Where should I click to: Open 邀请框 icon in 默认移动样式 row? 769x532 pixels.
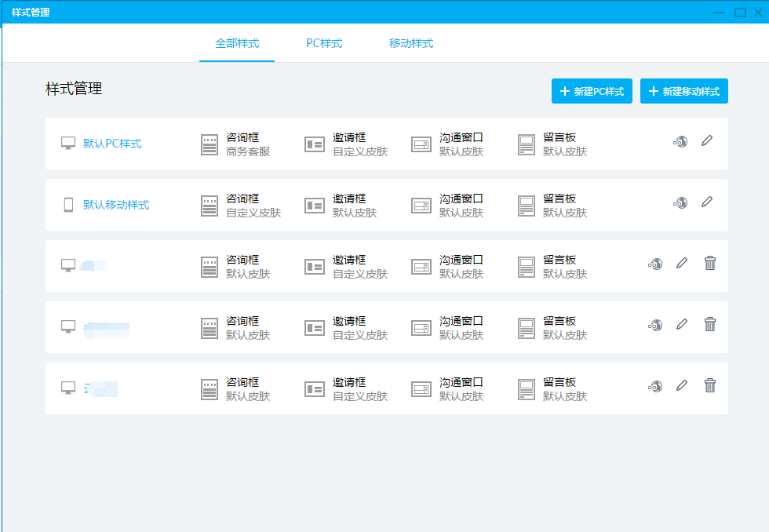click(315, 206)
